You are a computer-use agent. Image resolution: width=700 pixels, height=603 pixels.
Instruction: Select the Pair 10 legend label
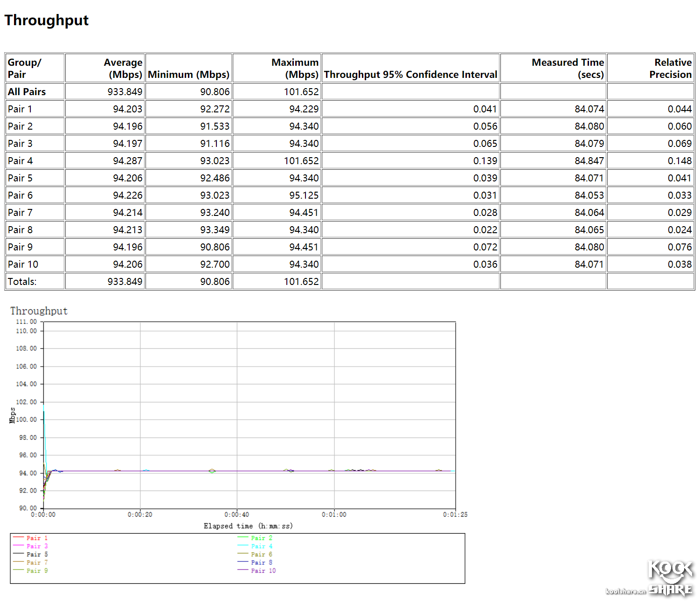tap(263, 571)
